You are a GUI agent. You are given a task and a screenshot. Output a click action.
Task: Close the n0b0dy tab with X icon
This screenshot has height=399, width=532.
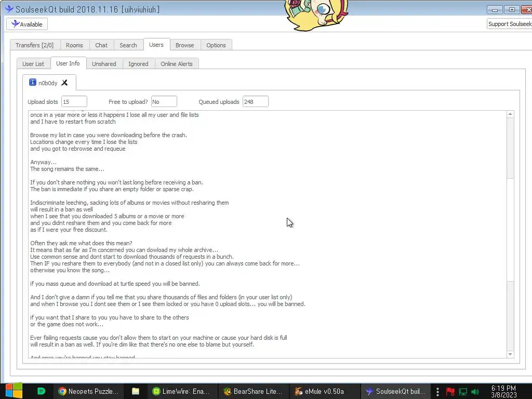[x=64, y=83]
